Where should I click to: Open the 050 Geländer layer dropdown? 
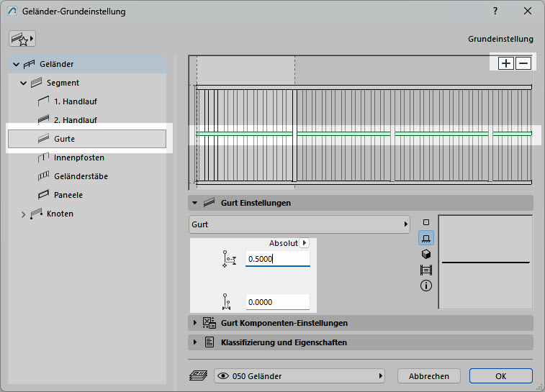pyautogui.click(x=299, y=376)
